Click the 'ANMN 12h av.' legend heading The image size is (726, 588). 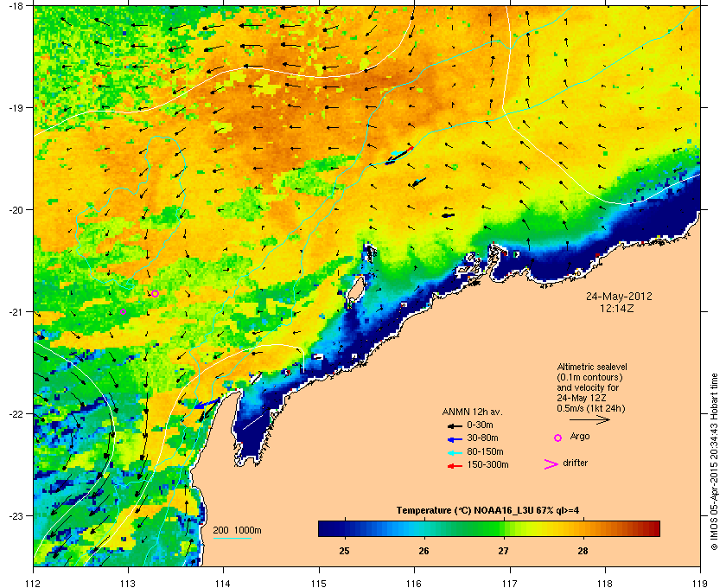point(472,412)
